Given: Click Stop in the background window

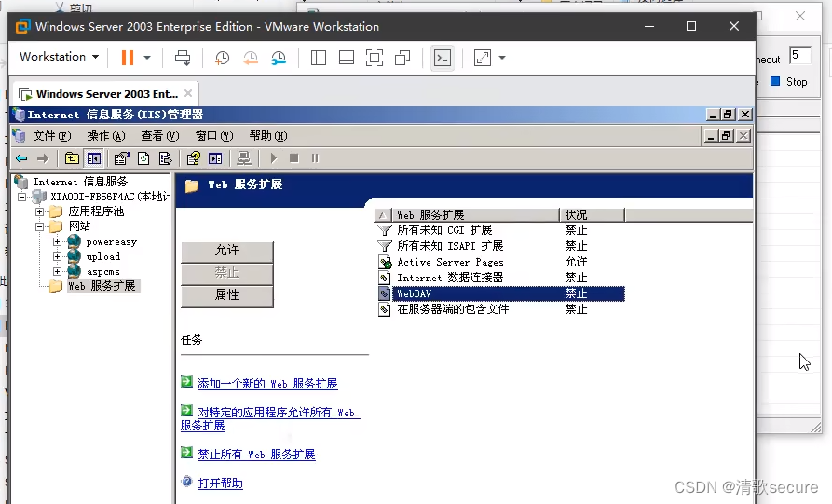Looking at the screenshot, I should (x=789, y=82).
